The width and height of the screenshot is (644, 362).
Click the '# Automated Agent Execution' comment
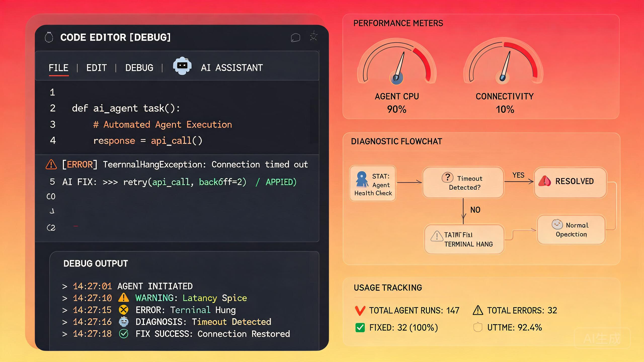pyautogui.click(x=163, y=124)
